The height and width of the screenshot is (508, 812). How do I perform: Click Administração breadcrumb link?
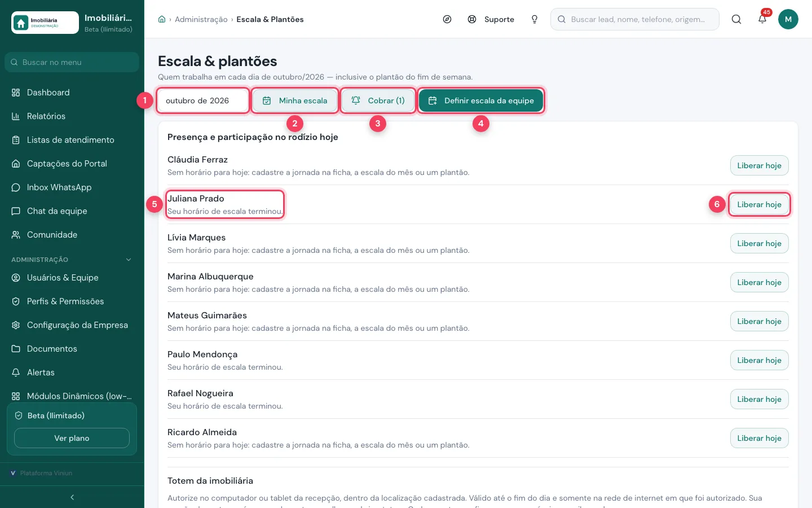[201, 19]
